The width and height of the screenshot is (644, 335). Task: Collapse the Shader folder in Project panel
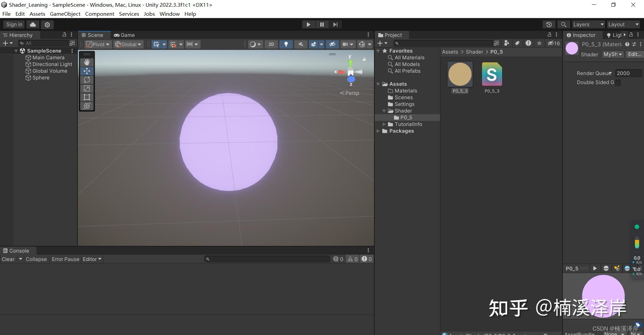(384, 111)
